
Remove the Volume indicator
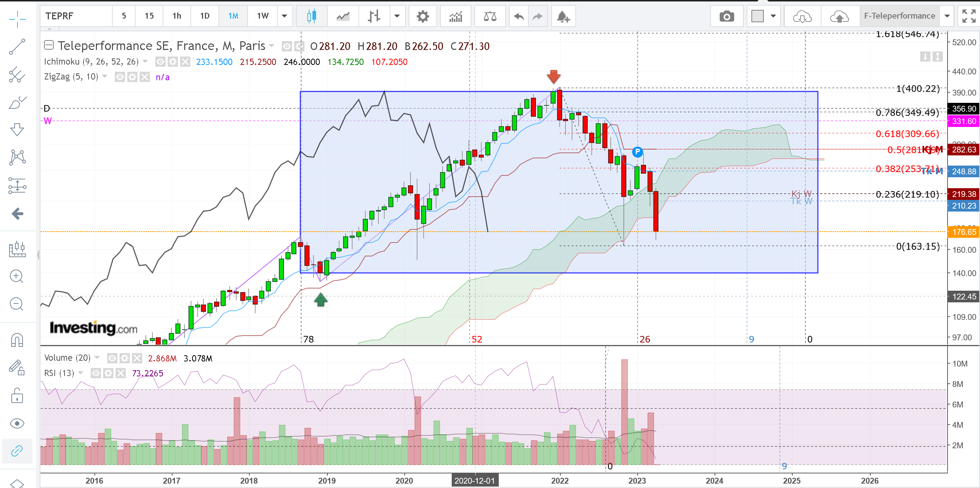(137, 358)
